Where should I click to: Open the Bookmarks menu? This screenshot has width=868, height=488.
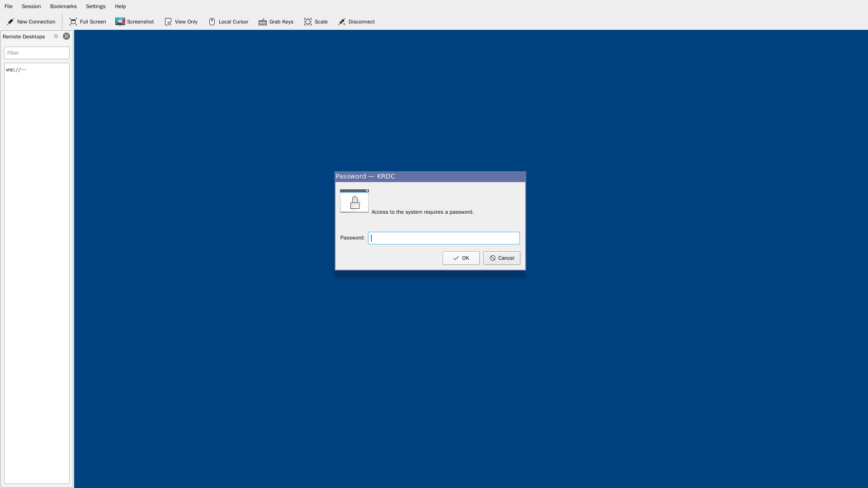(x=63, y=6)
